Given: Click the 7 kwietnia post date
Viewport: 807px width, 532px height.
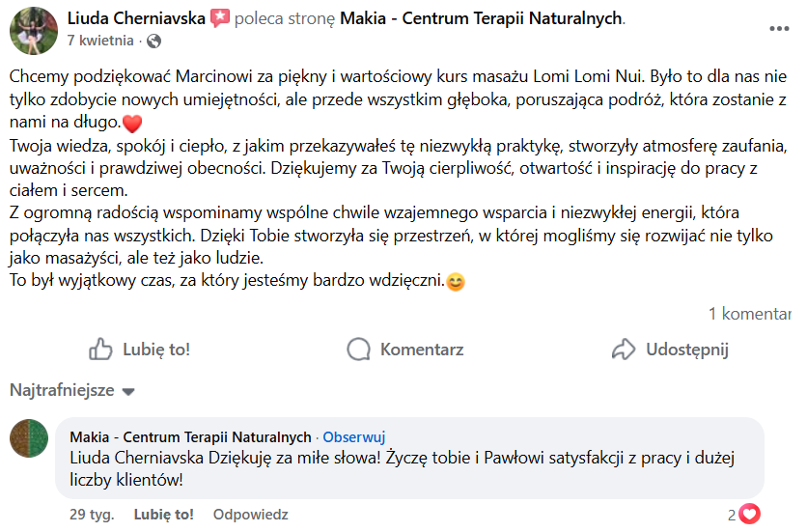Looking at the screenshot, I should (x=100, y=42).
